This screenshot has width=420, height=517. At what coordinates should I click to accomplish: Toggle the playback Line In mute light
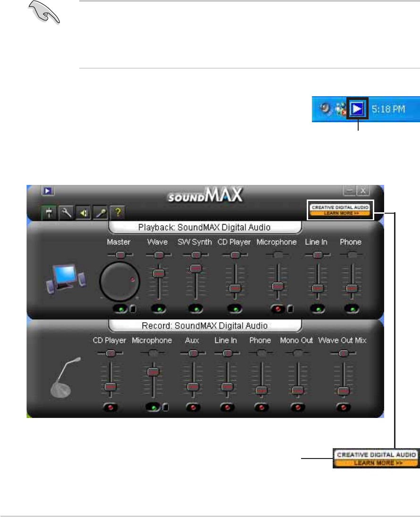coord(318,309)
